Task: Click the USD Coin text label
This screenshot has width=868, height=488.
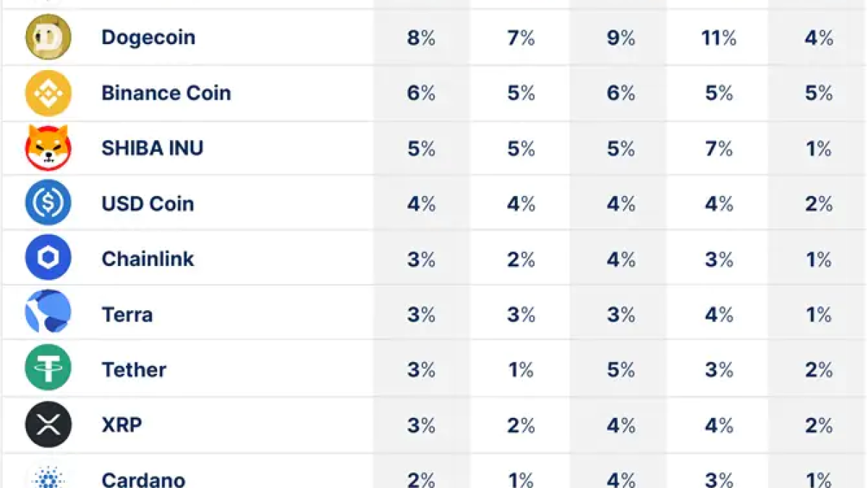Action: pos(148,204)
